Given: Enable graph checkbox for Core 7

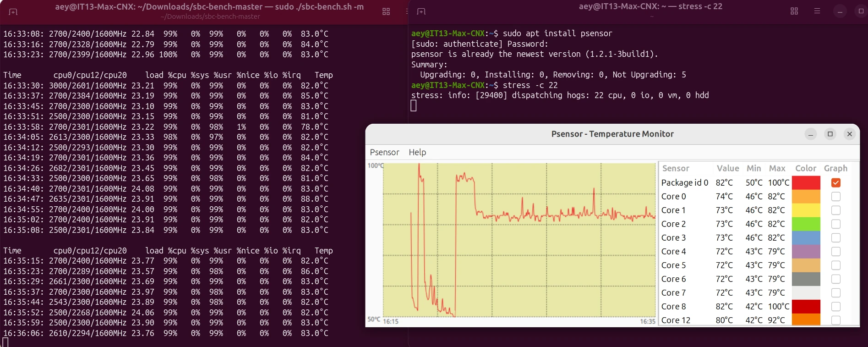Looking at the screenshot, I should (836, 292).
